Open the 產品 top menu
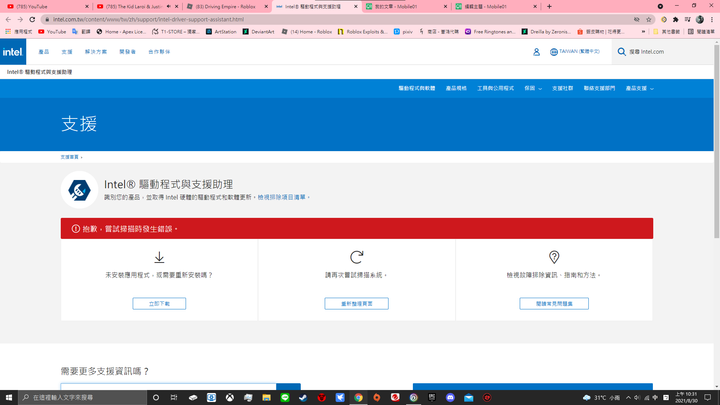Viewport: 720px width, 405px height. [x=44, y=52]
